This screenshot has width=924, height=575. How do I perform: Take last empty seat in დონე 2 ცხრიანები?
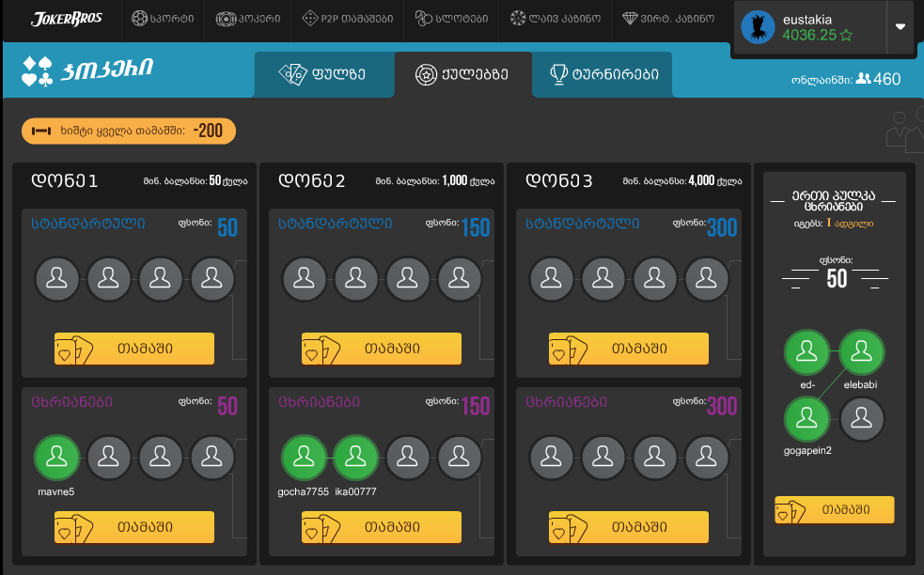(459, 457)
